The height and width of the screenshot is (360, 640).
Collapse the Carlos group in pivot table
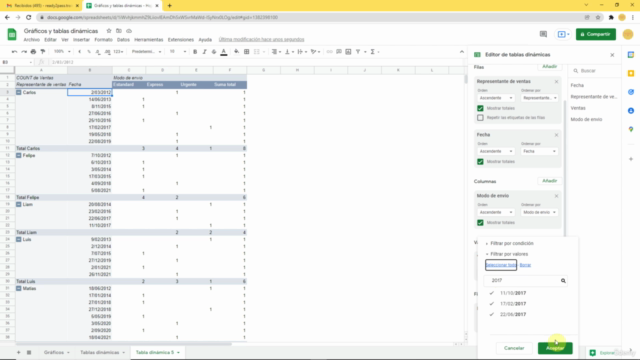[x=19, y=93]
